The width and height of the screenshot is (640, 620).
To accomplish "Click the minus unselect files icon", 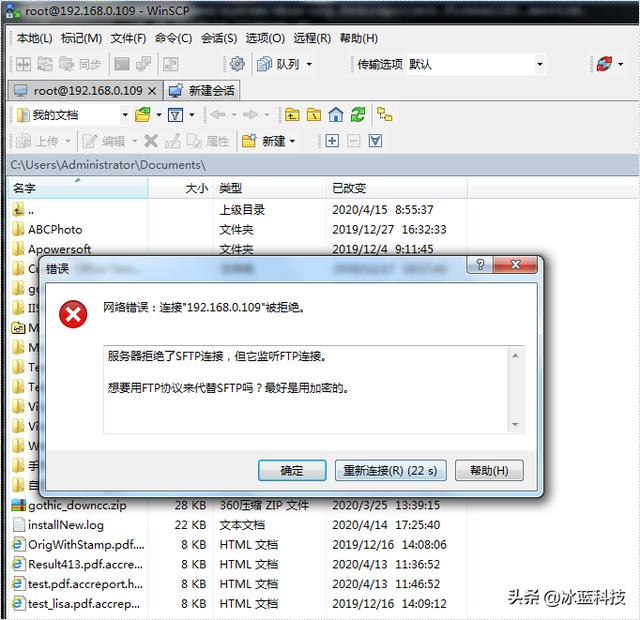I will (353, 141).
